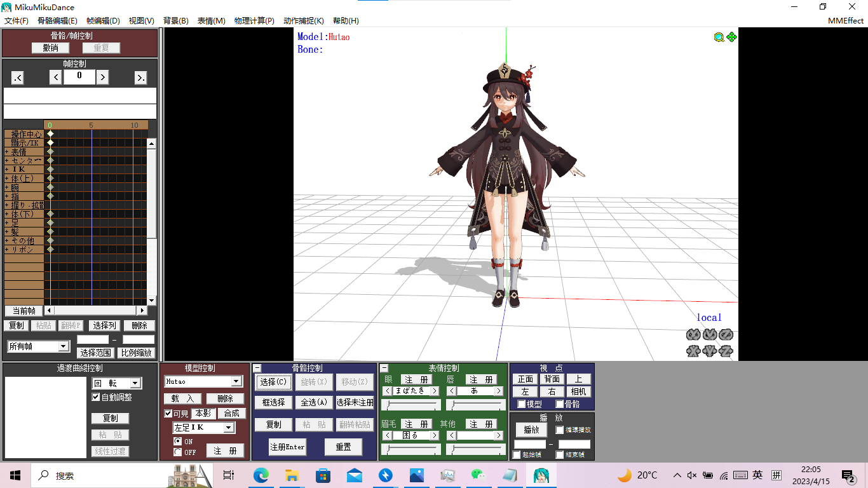
Task: Select the OFF radio button for IK
Action: pyautogui.click(x=178, y=452)
